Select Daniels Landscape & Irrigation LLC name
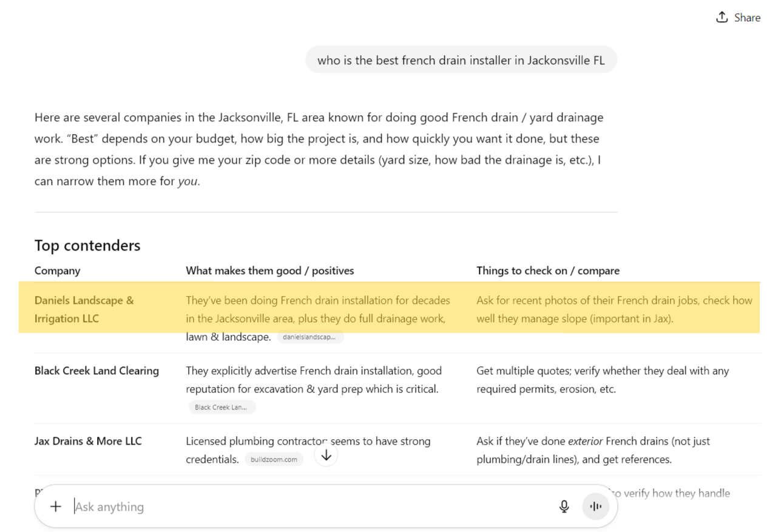778x532 pixels. click(x=84, y=309)
